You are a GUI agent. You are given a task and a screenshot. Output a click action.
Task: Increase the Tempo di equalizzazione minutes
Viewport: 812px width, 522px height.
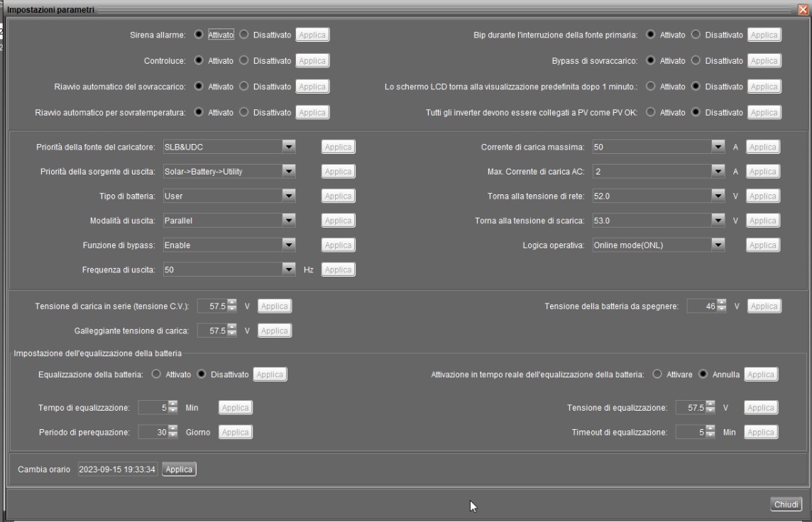(173, 404)
